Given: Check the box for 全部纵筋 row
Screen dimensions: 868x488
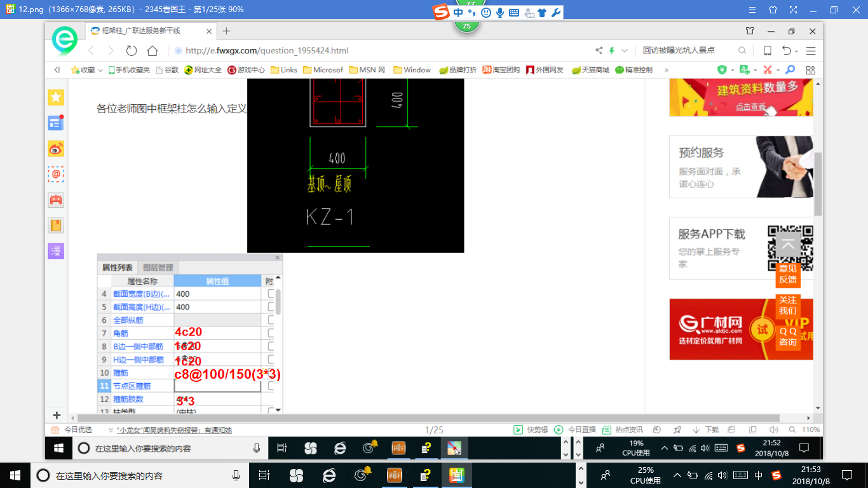Looking at the screenshot, I should [x=271, y=320].
